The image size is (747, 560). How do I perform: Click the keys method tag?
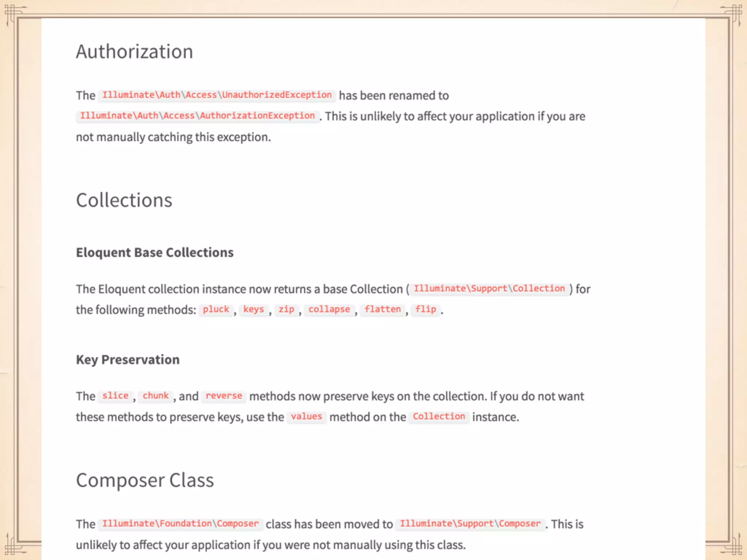253,310
